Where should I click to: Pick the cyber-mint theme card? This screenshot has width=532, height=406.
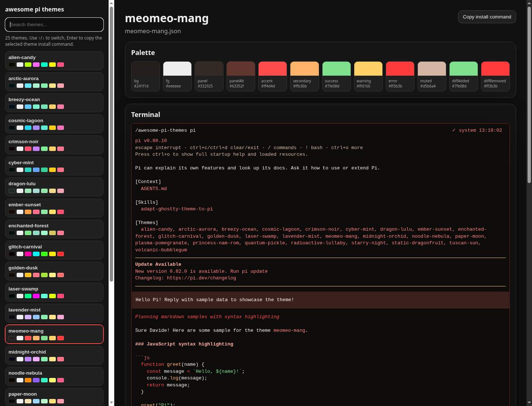(x=54, y=166)
